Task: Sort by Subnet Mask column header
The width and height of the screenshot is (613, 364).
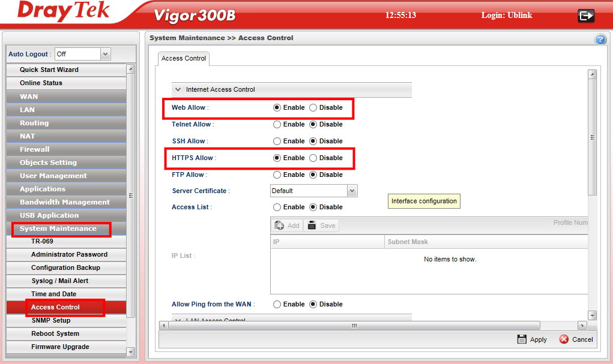Action: pos(408,242)
